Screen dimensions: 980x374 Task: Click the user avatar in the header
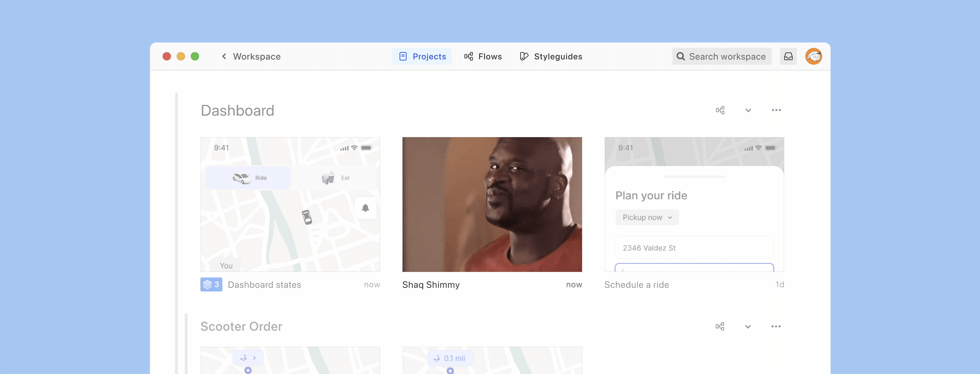pos(813,56)
